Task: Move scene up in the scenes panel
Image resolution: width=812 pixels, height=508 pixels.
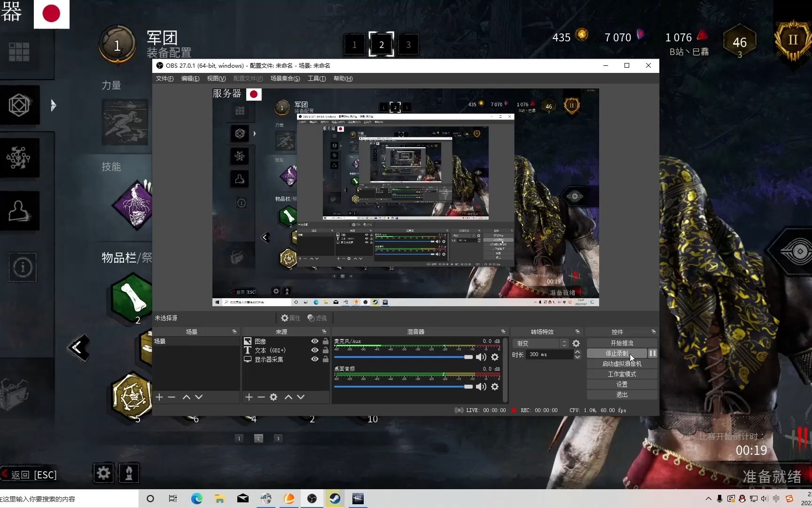Action: [x=186, y=397]
